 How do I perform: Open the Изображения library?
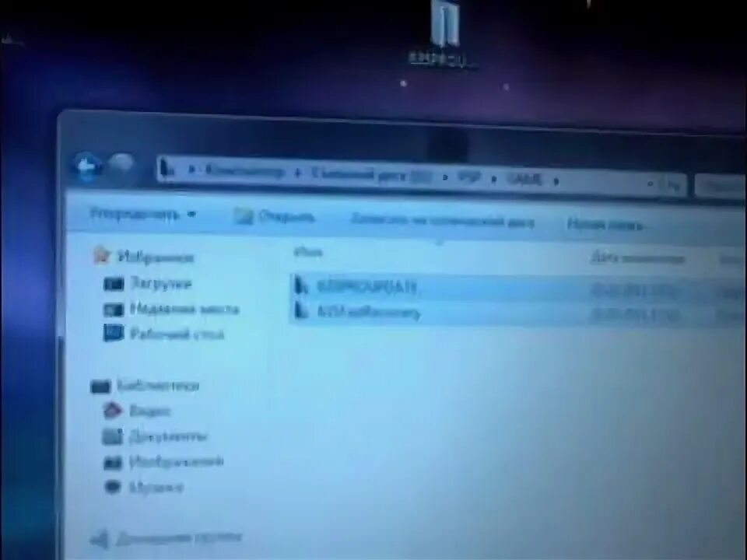tap(177, 461)
